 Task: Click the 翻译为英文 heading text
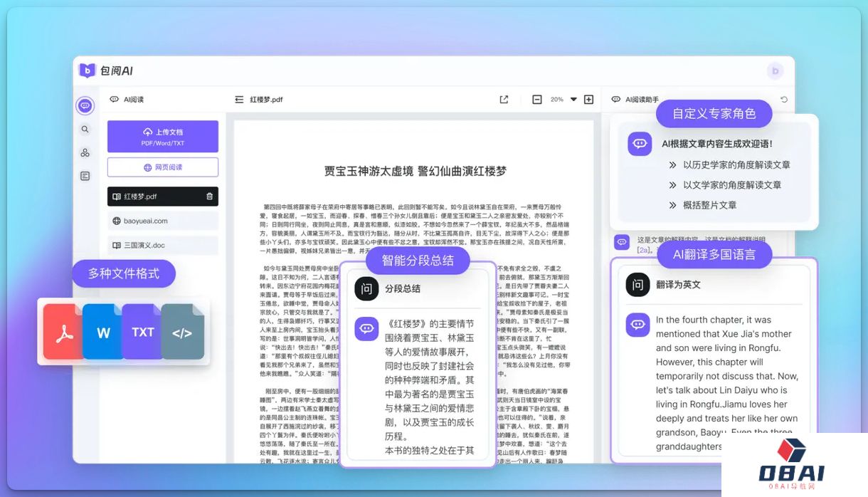point(678,284)
